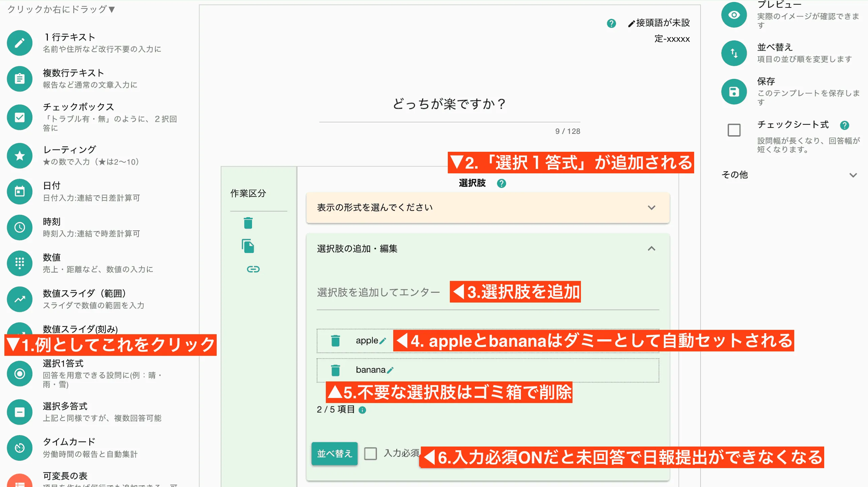Click the link icon under 作業区分

click(253, 269)
